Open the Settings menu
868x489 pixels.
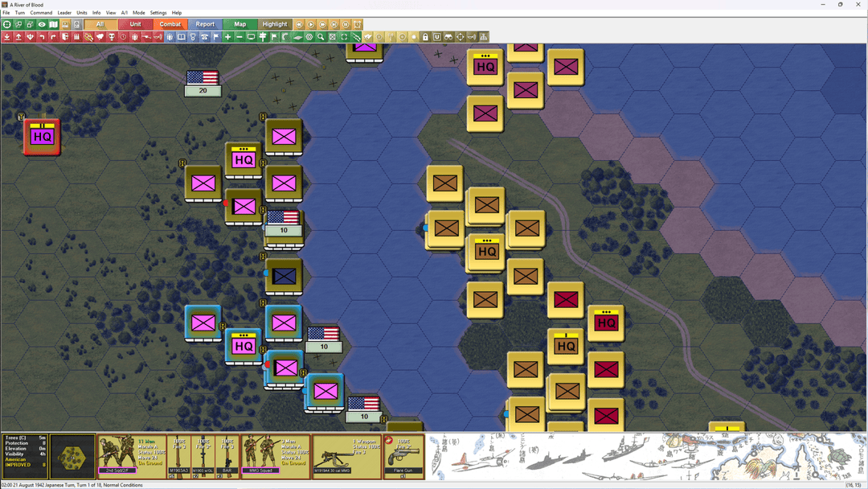(x=158, y=13)
